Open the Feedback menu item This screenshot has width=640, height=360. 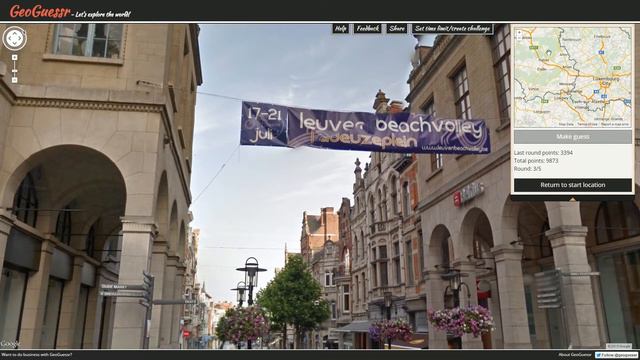(x=368, y=29)
